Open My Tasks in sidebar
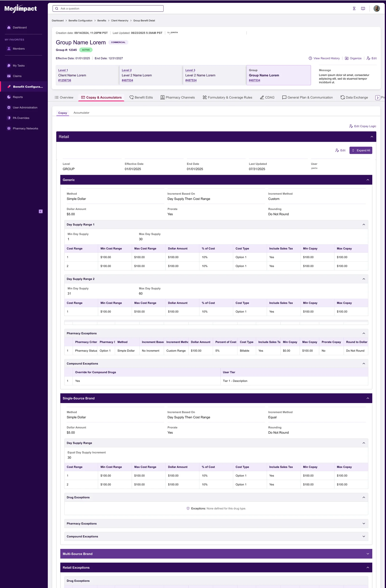This screenshot has height=588, width=386. tap(19, 66)
